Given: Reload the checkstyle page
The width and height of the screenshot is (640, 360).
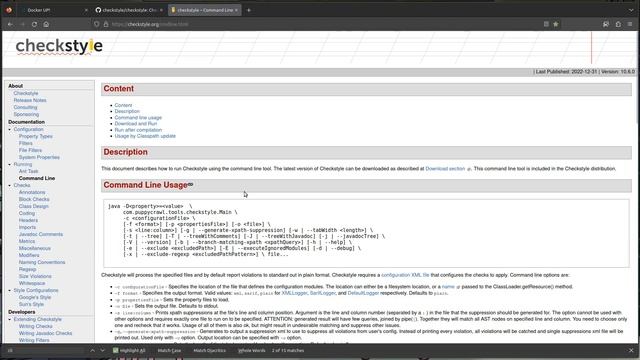Looking at the screenshot, I should point(34,24).
